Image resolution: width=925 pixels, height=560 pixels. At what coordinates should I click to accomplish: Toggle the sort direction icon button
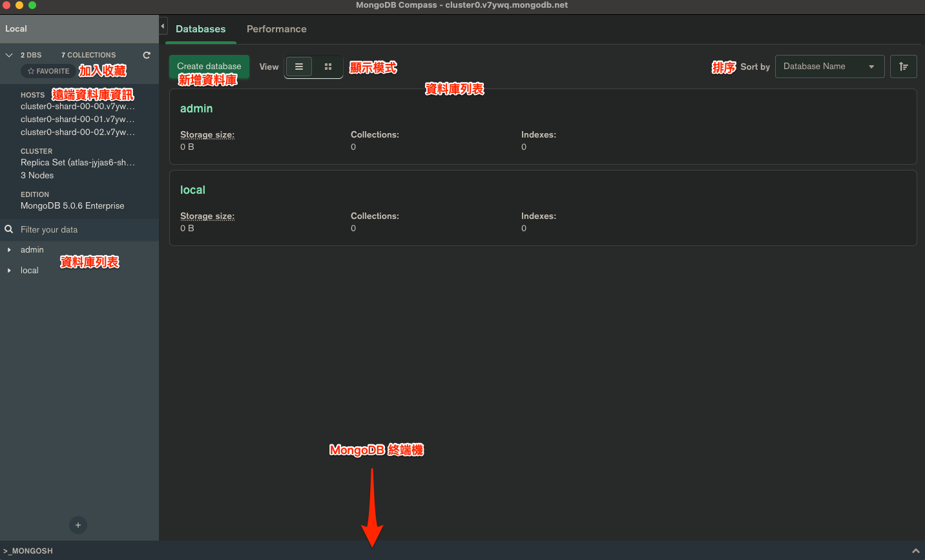pos(903,67)
